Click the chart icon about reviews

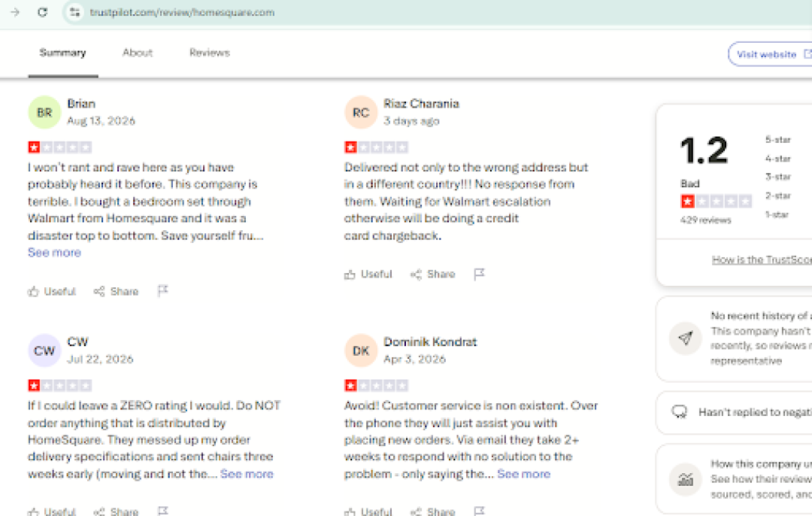coord(686,479)
